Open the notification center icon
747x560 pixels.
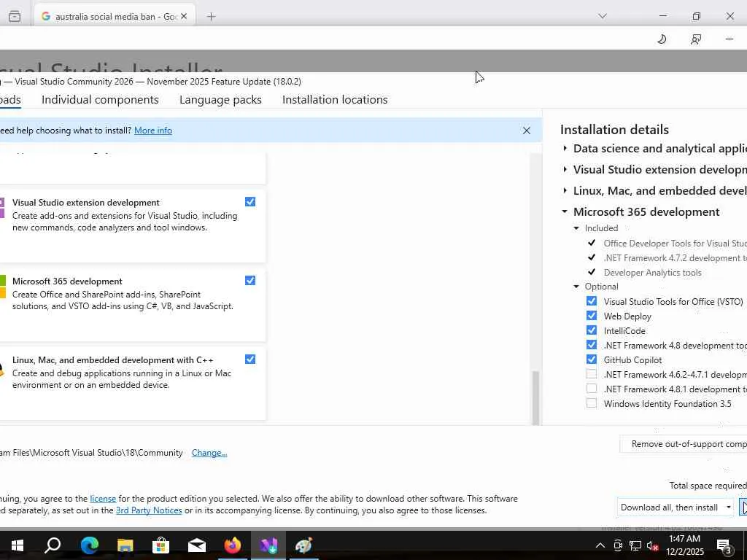coord(724,545)
